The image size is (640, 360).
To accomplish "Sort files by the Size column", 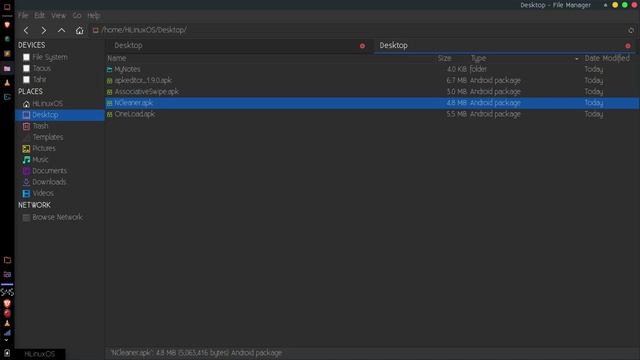I will (x=444, y=58).
